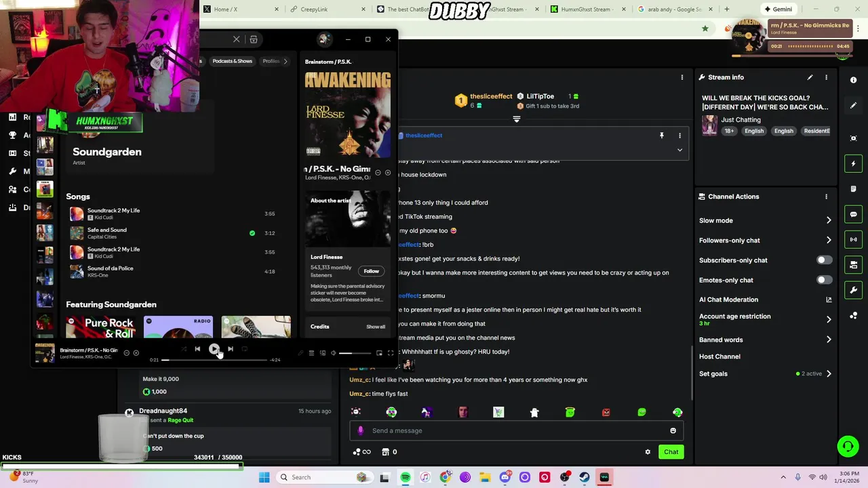Open AI Chat Moderation external link
Image resolution: width=868 pixels, height=488 pixels.
[x=829, y=300]
